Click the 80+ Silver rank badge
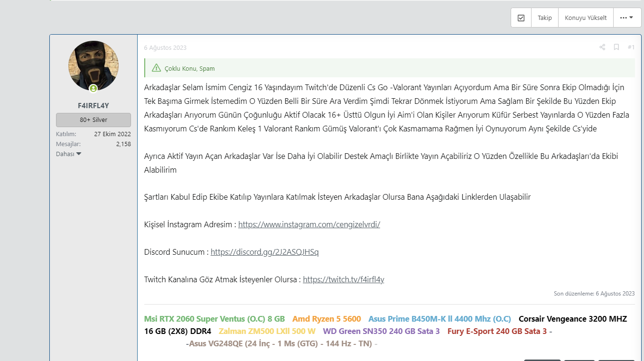 tap(93, 120)
